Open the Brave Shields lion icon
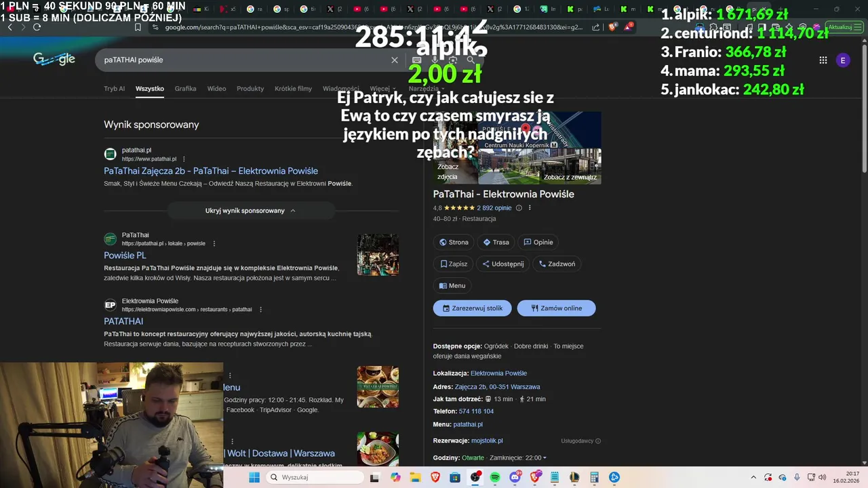868x488 pixels. 613,27
